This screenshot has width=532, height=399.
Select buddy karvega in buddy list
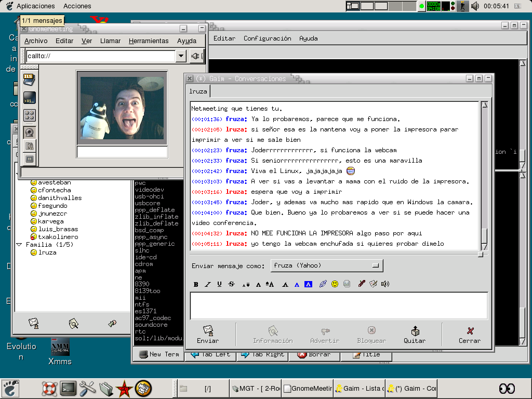(x=51, y=221)
